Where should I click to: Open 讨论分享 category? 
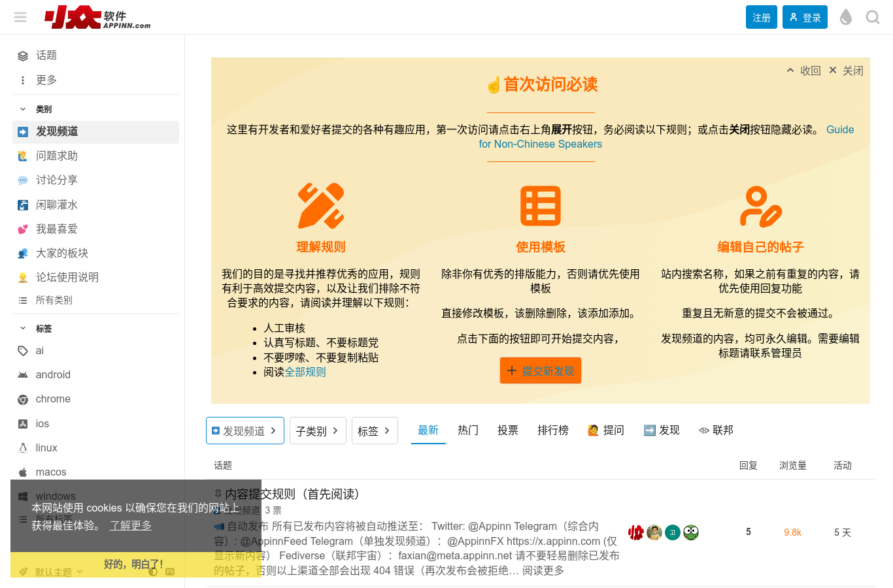(95, 180)
